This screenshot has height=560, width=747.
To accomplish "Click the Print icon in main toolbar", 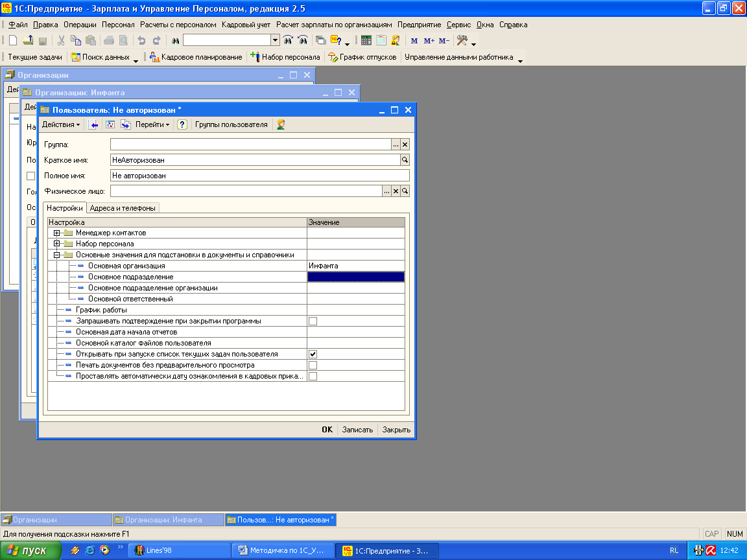I will point(109,40).
